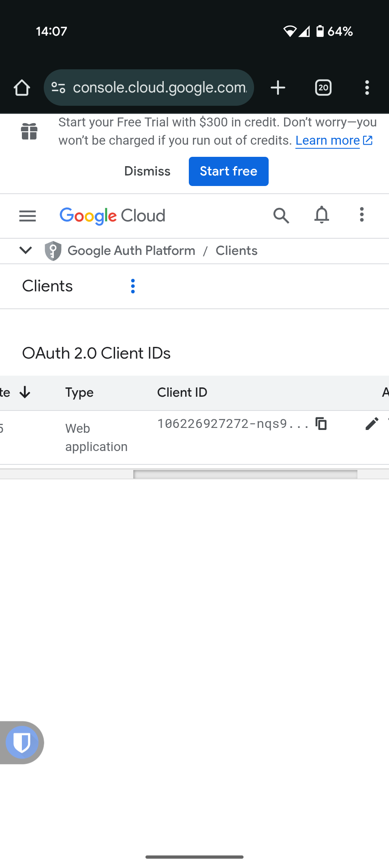389x868 pixels.
Task: Tap the Google Auth Platform shield icon
Action: pos(53,251)
